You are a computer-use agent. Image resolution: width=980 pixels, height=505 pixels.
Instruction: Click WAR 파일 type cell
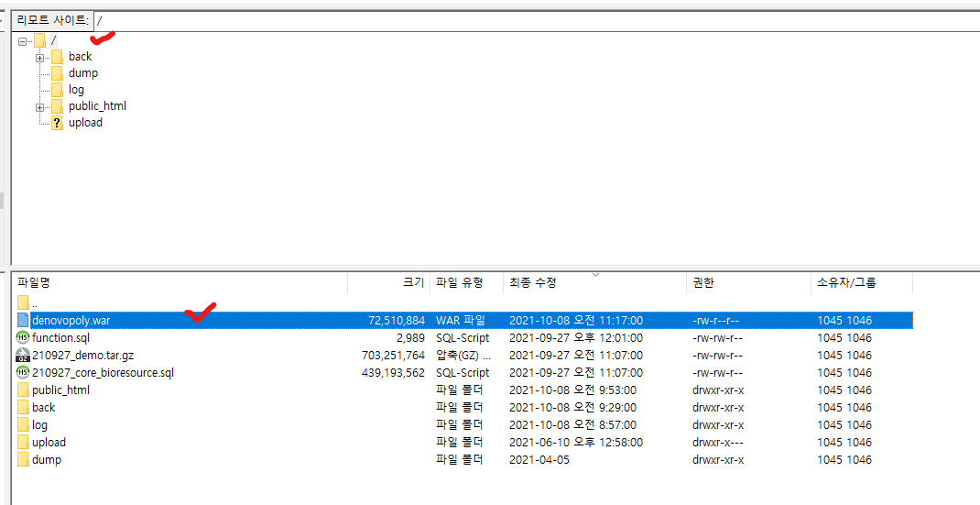tap(460, 321)
